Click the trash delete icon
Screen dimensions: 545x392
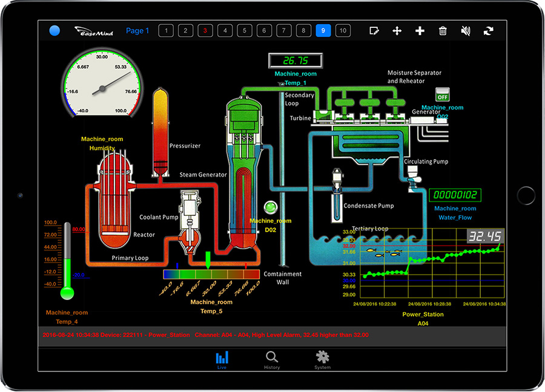443,31
